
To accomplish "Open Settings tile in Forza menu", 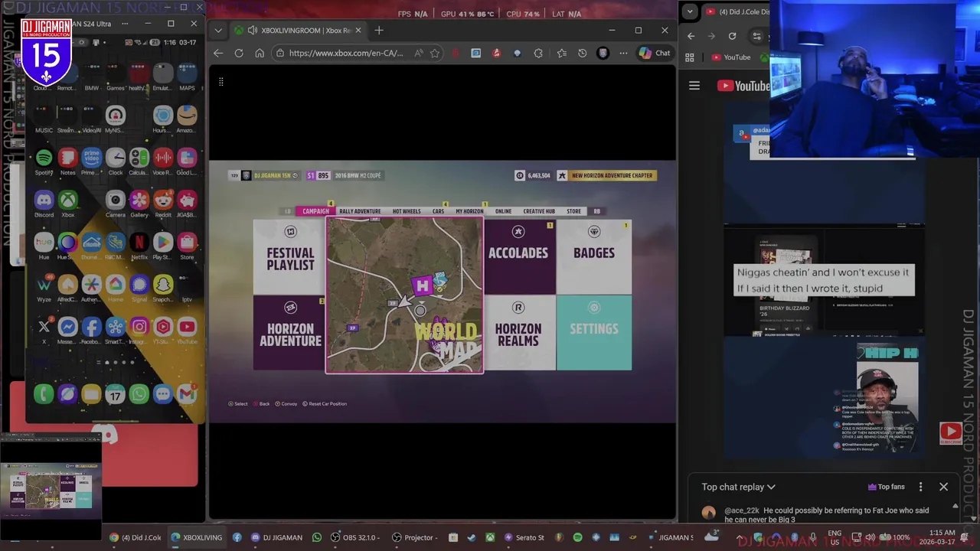I will click(594, 333).
